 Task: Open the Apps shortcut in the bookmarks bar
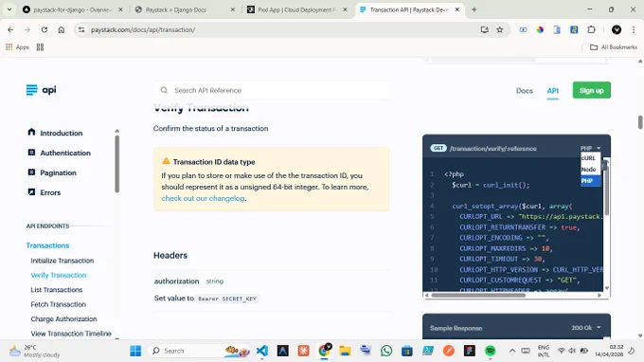[17, 47]
